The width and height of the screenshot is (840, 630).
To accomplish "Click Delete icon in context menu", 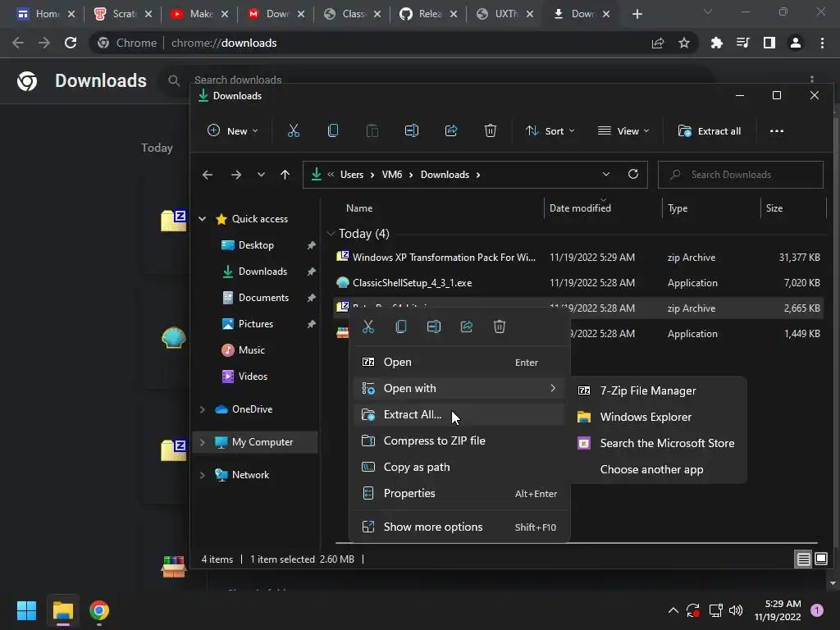I will click(x=500, y=326).
